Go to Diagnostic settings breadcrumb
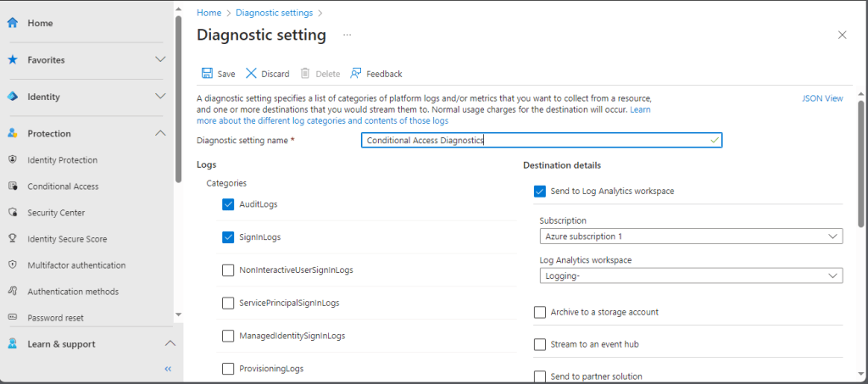868x384 pixels. [274, 13]
